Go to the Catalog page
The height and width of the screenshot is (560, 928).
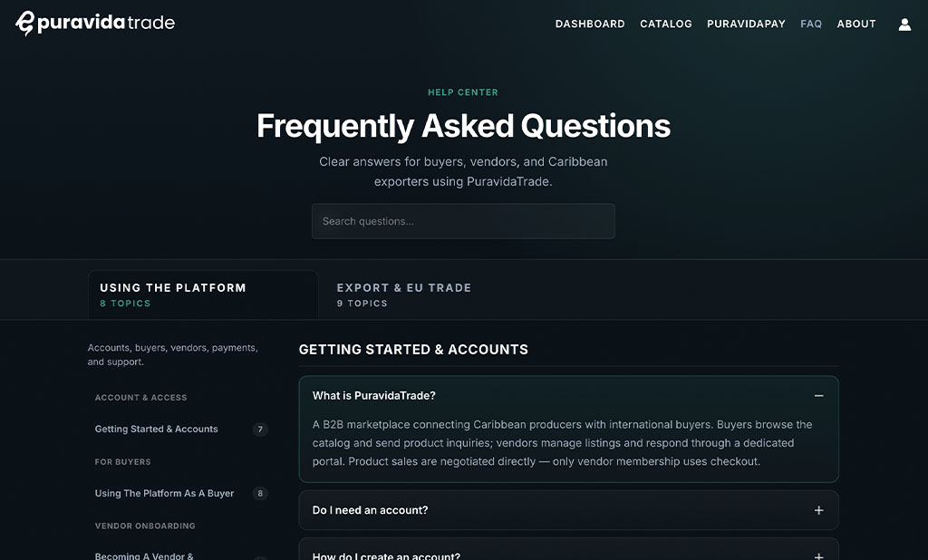[x=666, y=24]
